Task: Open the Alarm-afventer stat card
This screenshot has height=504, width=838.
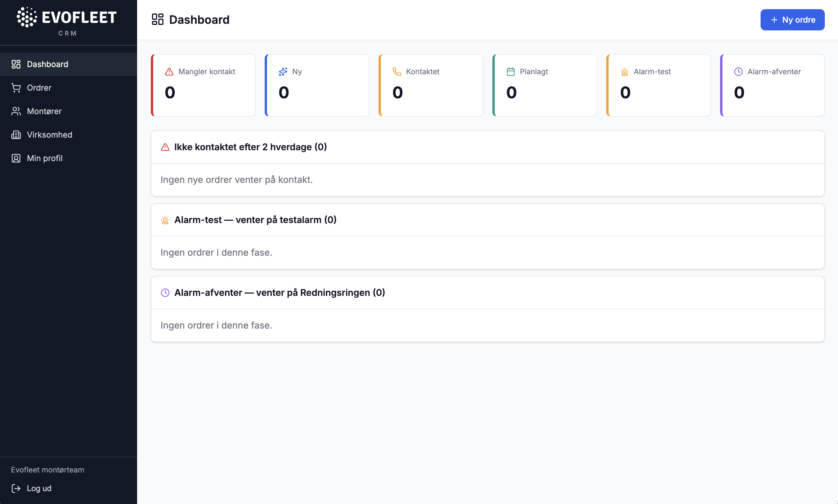Action: pyautogui.click(x=772, y=85)
